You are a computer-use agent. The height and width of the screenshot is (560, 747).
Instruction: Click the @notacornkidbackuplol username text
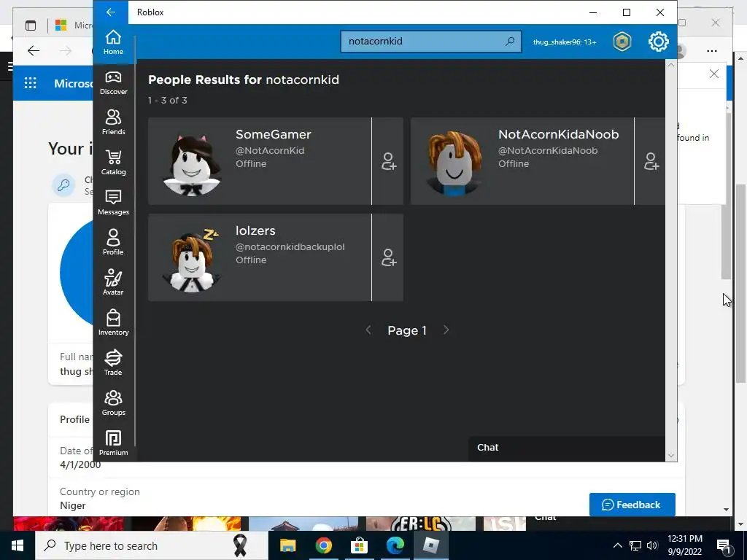[290, 246]
